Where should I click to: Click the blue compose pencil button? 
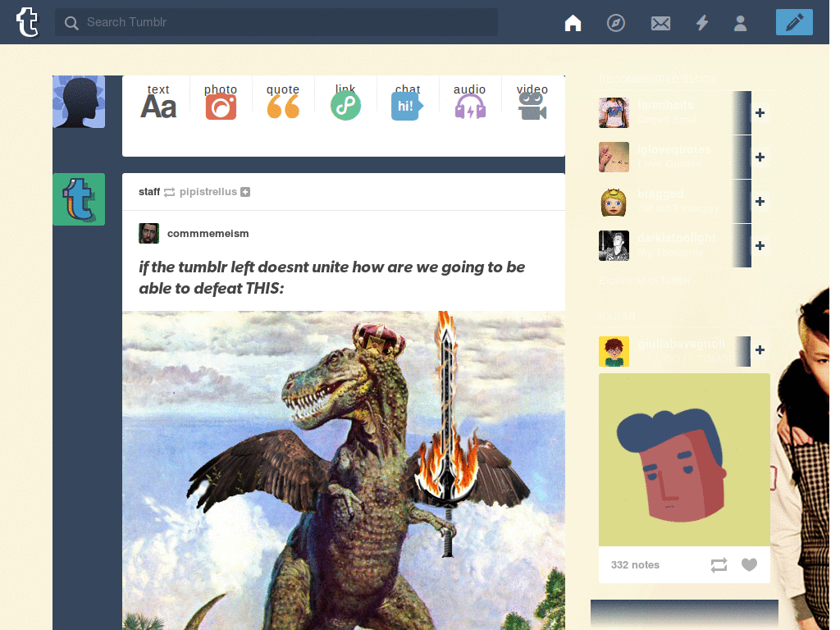coord(794,22)
